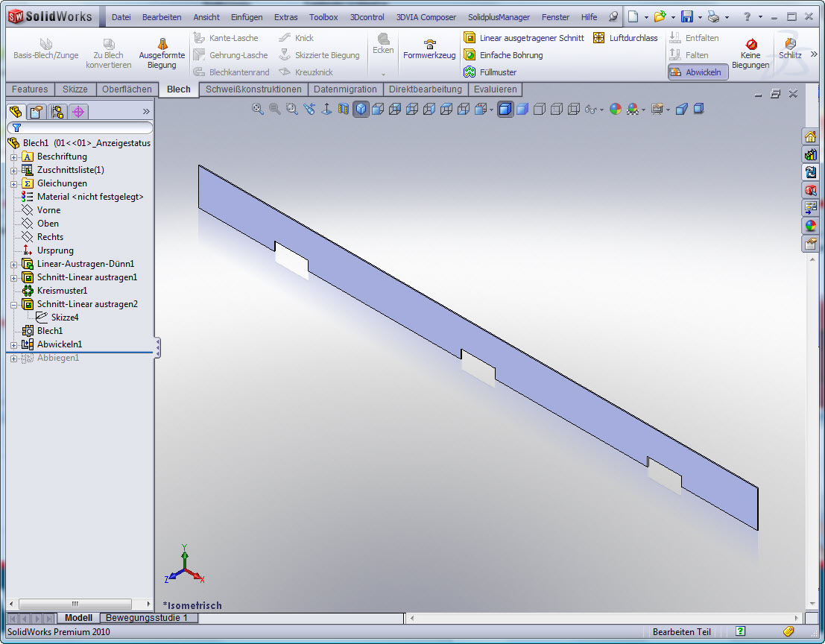825x644 pixels.
Task: Click the feature tree filter field
Action: [x=80, y=128]
